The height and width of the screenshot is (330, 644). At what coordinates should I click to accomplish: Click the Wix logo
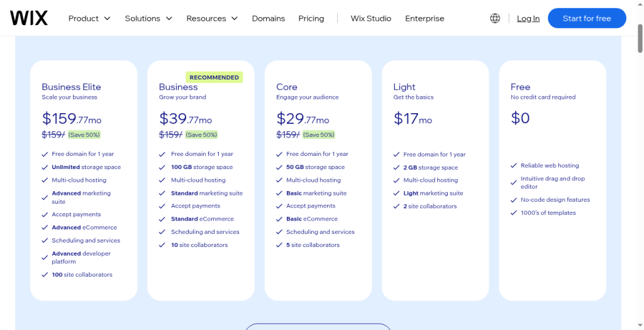29,18
